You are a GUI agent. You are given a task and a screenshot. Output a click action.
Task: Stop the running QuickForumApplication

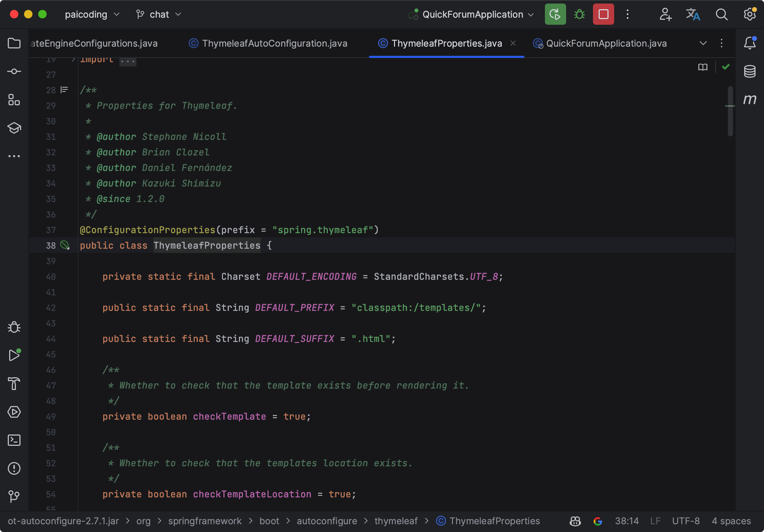[603, 14]
